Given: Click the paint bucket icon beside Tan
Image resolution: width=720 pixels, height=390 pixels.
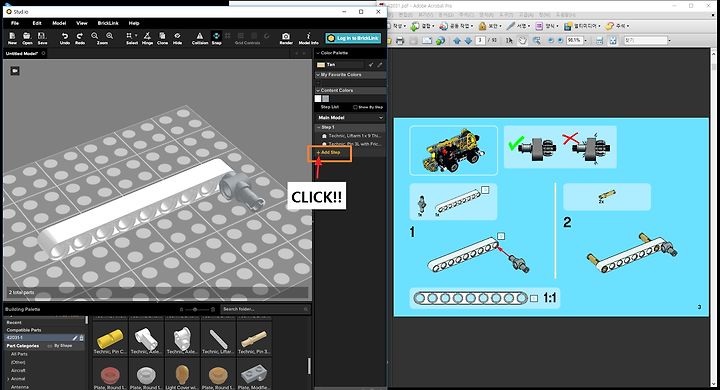Looking at the screenshot, I should click(371, 65).
